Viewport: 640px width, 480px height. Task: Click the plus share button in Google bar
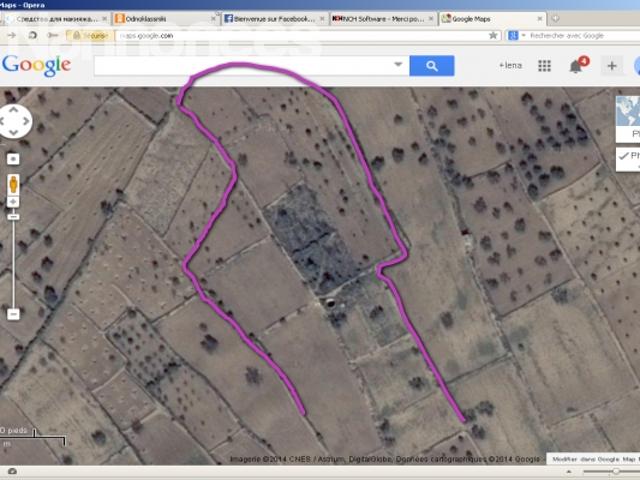(611, 66)
